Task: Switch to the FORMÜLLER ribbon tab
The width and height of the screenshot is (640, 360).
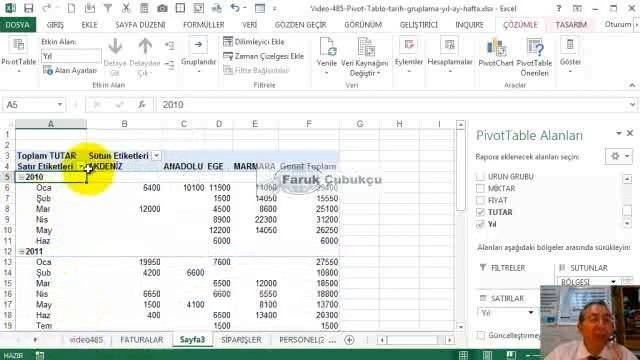Action: click(x=204, y=25)
